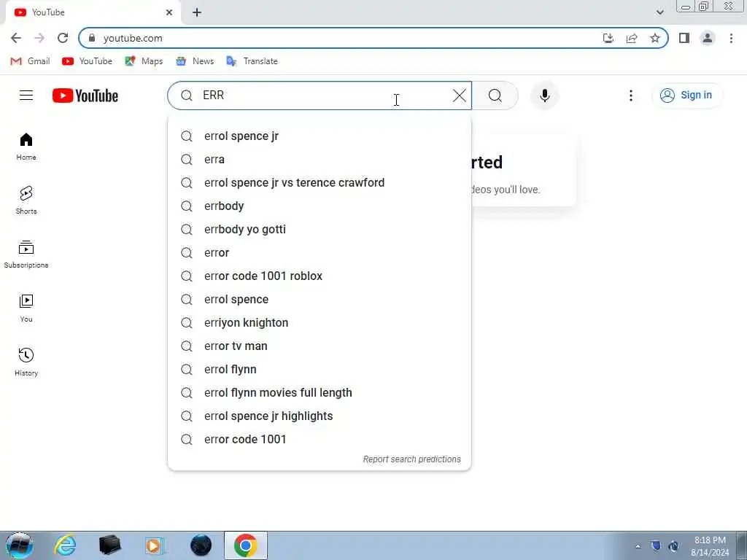Select "errbody yo gotti" suggestion
The height and width of the screenshot is (560, 747).
click(320, 230)
